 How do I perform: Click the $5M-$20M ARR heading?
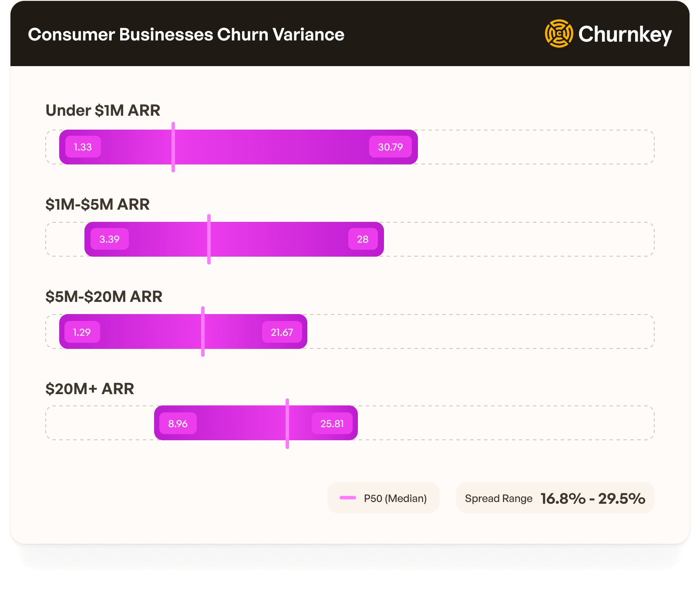tap(104, 297)
